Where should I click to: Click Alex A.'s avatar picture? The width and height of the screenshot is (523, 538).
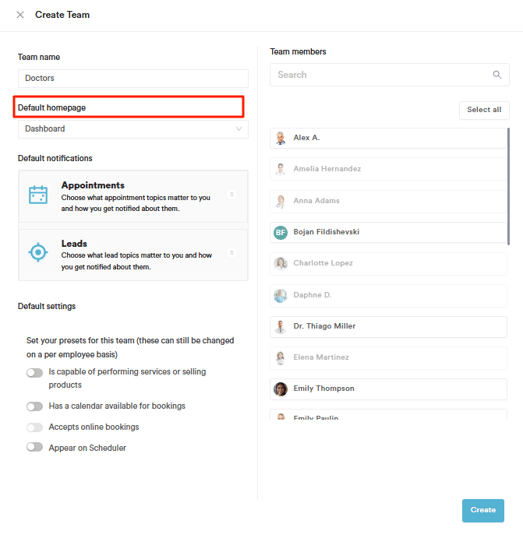280,138
